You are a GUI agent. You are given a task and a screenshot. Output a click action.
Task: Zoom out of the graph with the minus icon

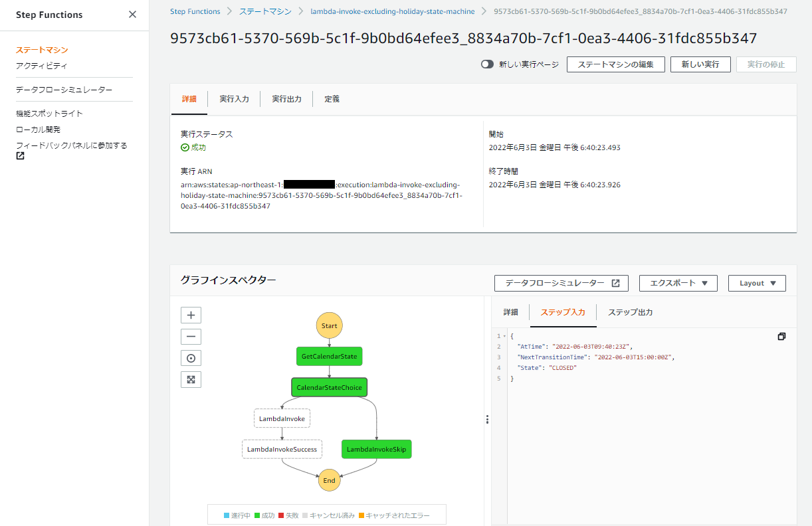click(191, 336)
